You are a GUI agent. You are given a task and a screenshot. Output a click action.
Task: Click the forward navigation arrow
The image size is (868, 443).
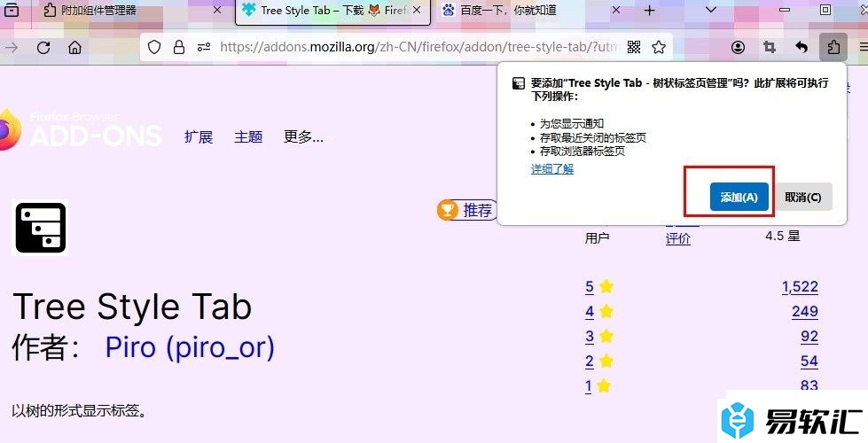(x=11, y=48)
